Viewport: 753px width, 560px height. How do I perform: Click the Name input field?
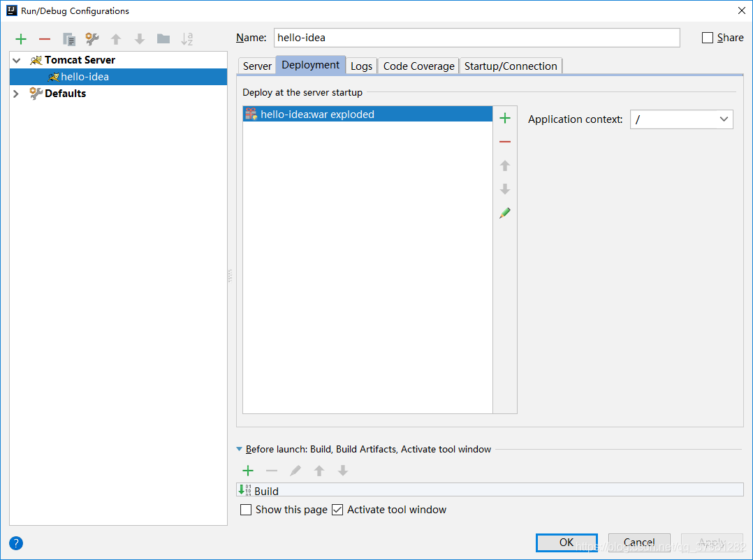click(x=477, y=38)
